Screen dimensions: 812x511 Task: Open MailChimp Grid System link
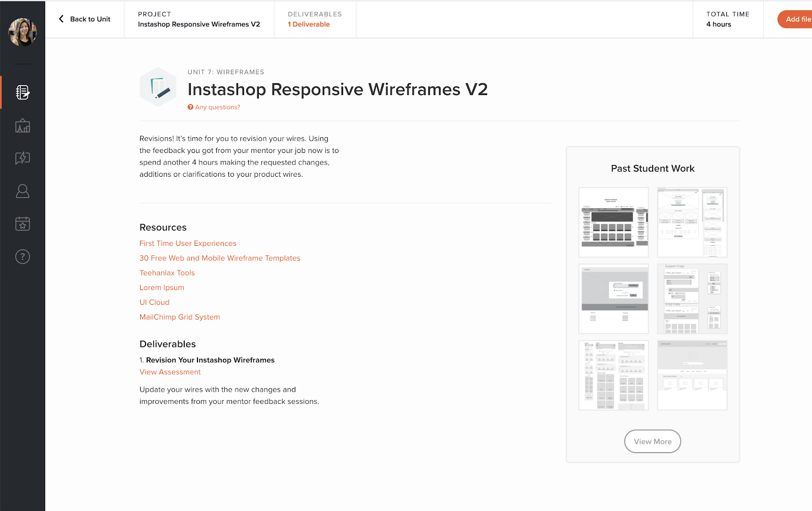[180, 317]
